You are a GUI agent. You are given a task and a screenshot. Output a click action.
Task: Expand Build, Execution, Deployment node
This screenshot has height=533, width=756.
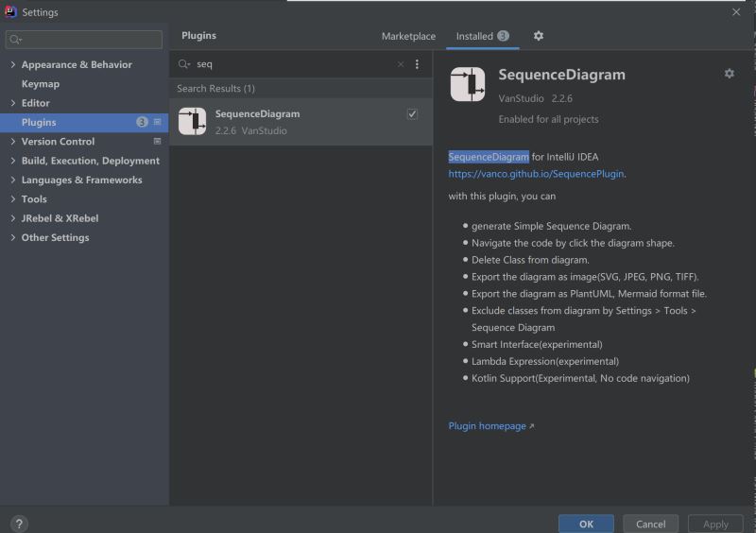(x=13, y=161)
